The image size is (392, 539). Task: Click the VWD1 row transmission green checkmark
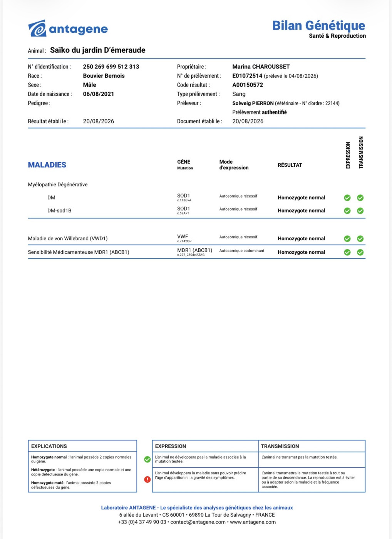click(x=360, y=239)
